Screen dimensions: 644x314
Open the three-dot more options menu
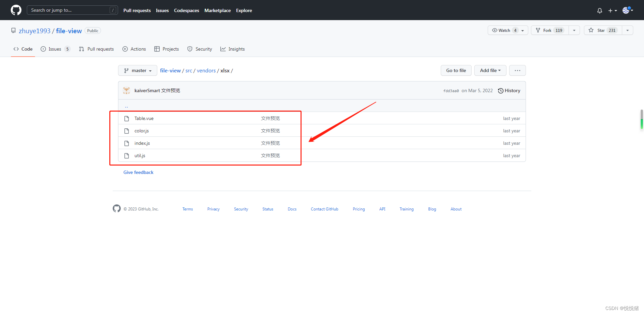click(518, 70)
